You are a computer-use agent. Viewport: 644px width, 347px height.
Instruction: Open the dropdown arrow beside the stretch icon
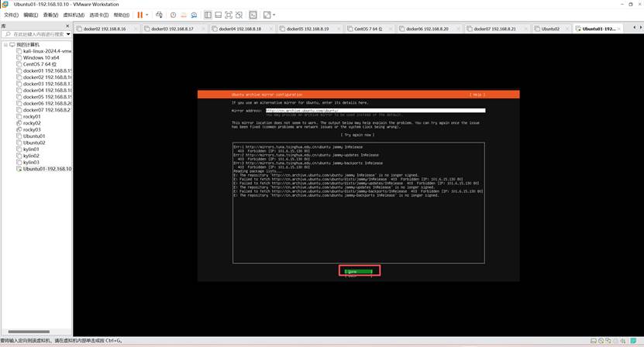(274, 15)
